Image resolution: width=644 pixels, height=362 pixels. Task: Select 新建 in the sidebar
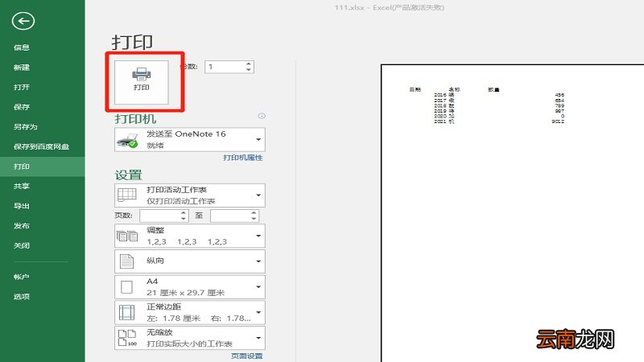point(22,68)
